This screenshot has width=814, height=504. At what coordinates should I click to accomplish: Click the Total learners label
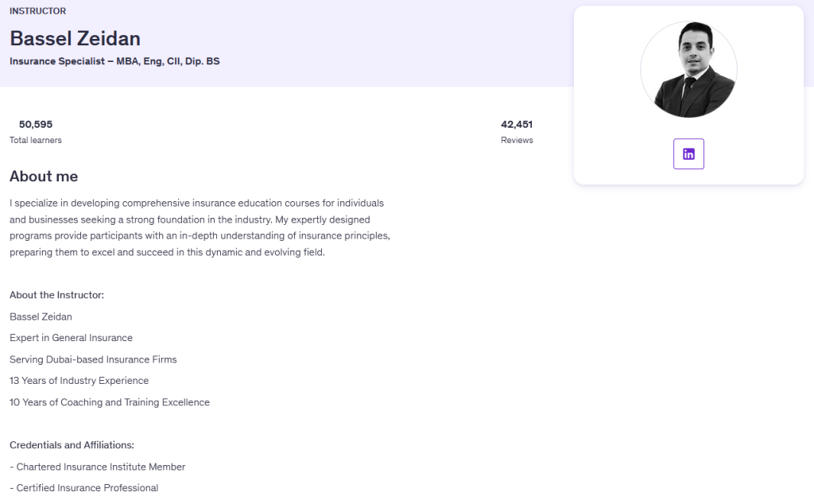point(36,140)
